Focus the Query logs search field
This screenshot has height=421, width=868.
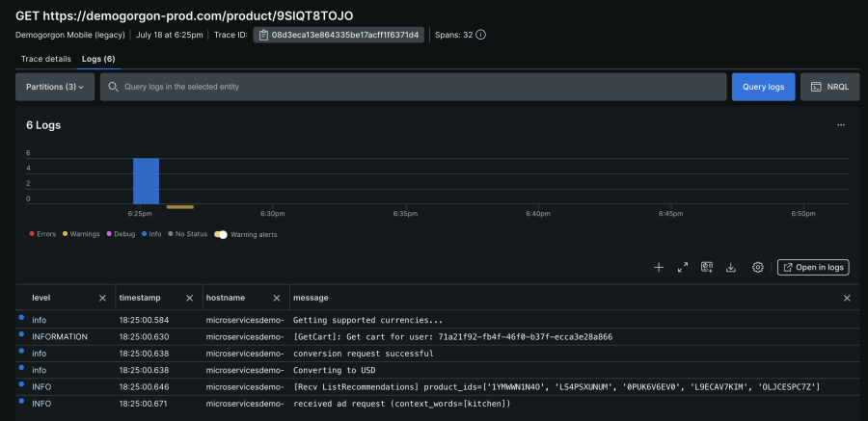click(413, 87)
